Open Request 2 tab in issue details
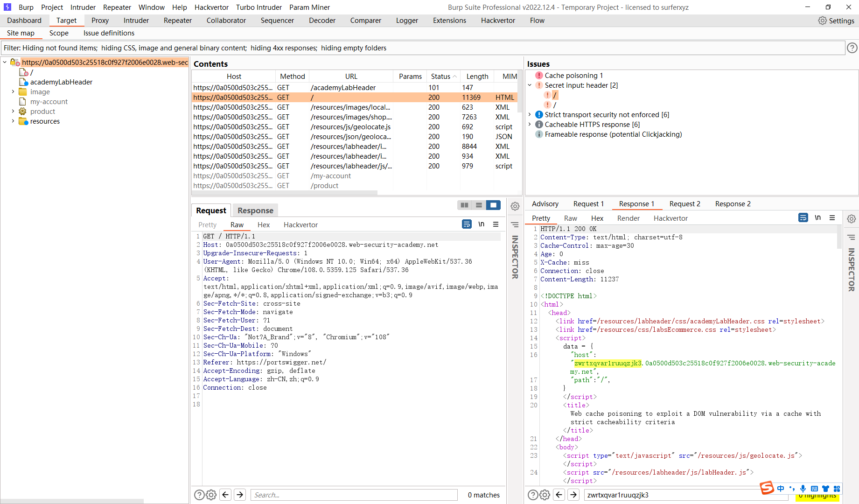The width and height of the screenshot is (859, 504). (684, 204)
